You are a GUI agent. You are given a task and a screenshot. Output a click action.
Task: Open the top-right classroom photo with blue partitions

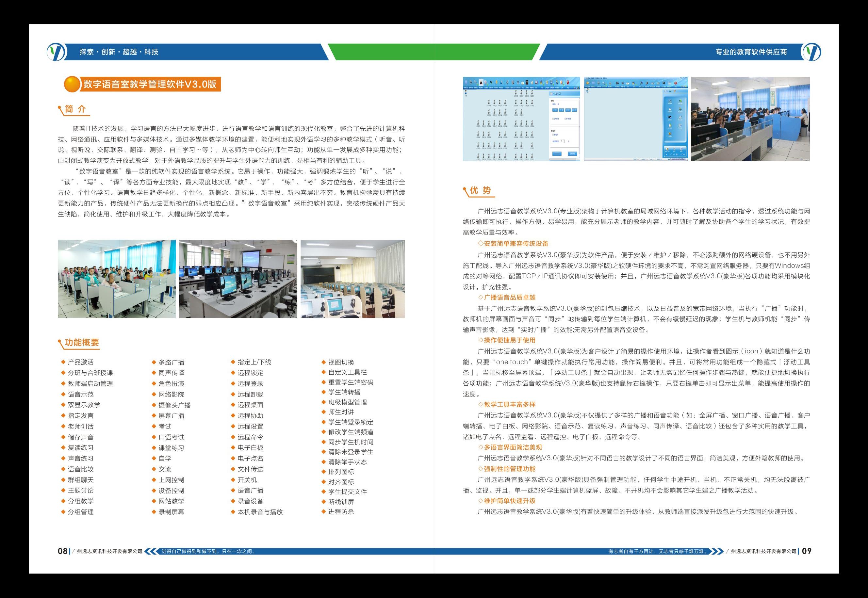[750, 119]
